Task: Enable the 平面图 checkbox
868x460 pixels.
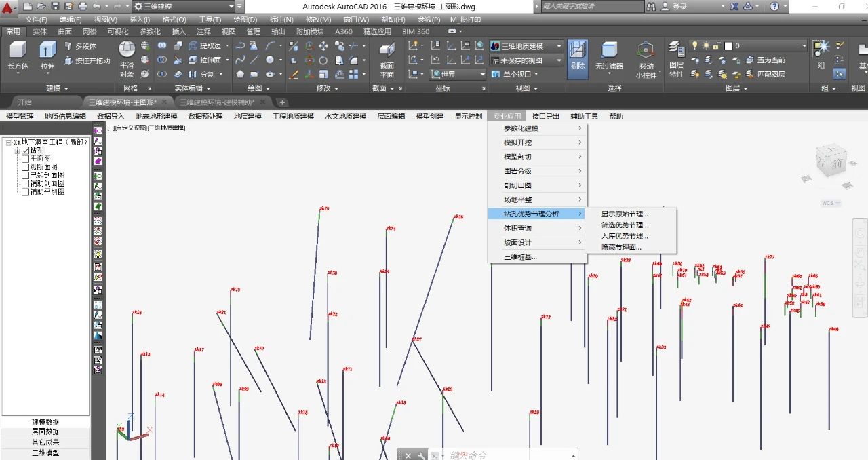Action: (25, 159)
